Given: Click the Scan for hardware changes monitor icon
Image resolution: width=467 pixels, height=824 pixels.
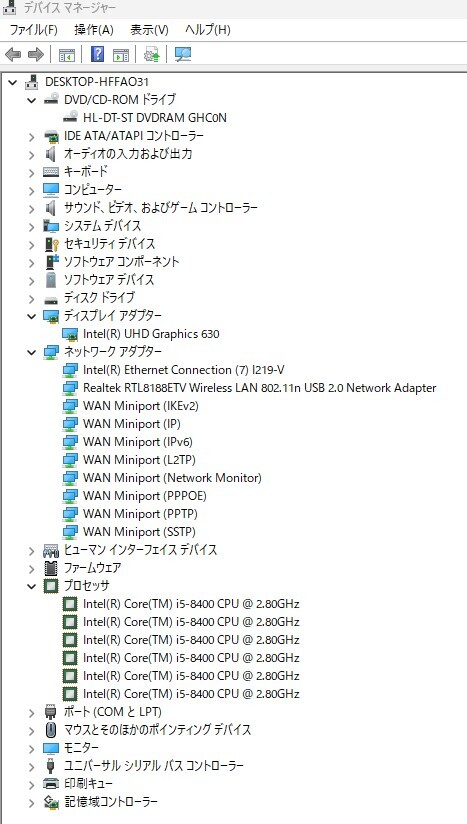Looking at the screenshot, I should coord(182,54).
